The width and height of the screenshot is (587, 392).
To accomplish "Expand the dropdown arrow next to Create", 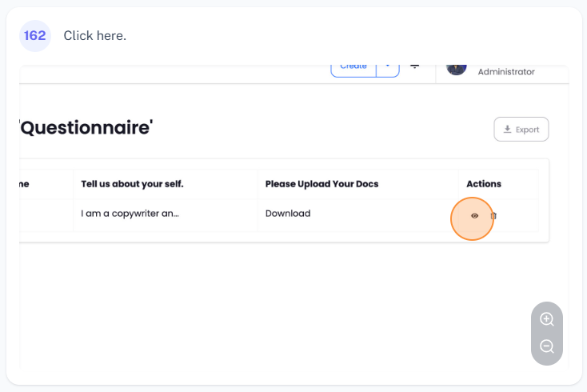I will point(388,68).
